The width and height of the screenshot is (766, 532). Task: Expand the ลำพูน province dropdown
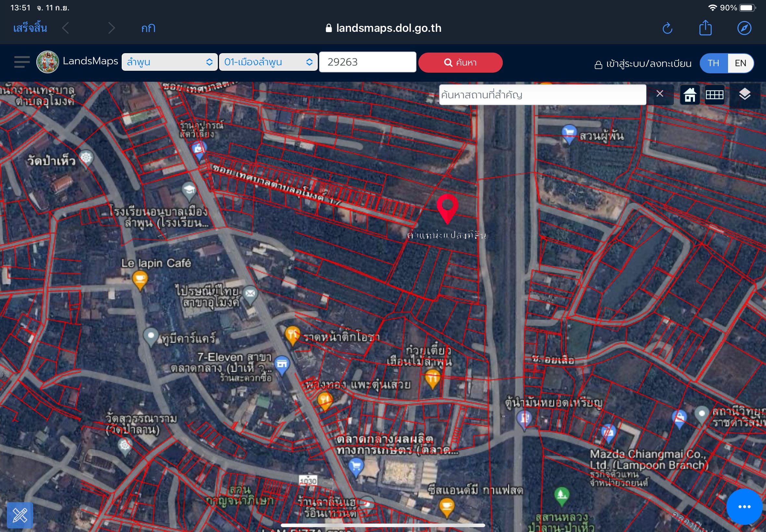169,62
